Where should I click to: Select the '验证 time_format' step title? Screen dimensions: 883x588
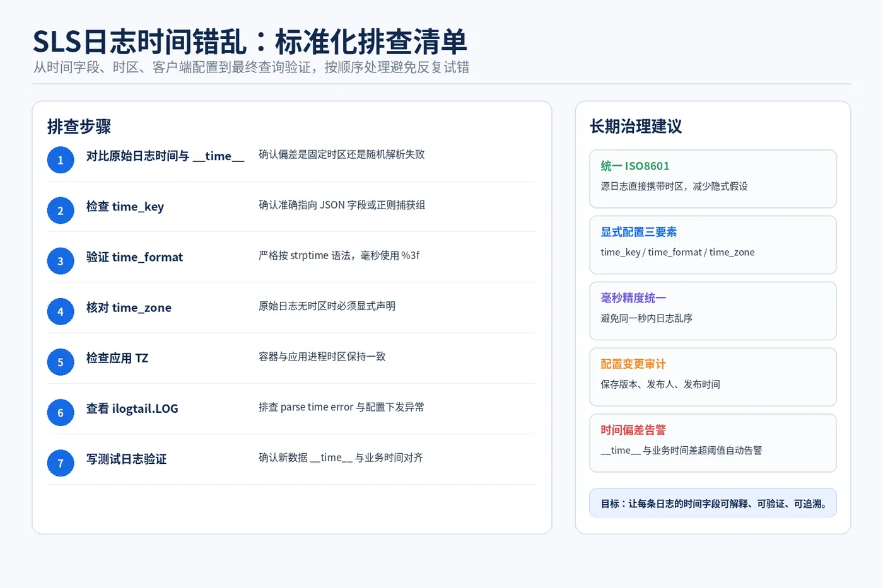(134, 257)
